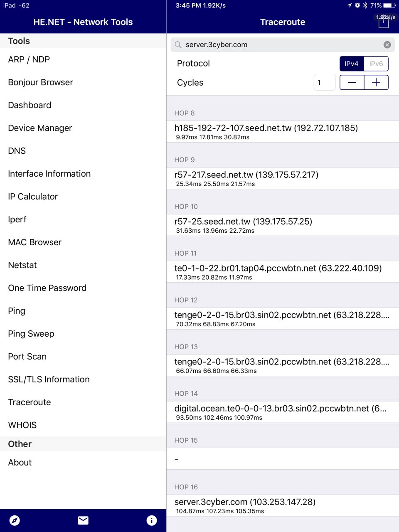The width and height of the screenshot is (399, 532).
Task: Select the Bonjour Browser tool
Action: 40,82
